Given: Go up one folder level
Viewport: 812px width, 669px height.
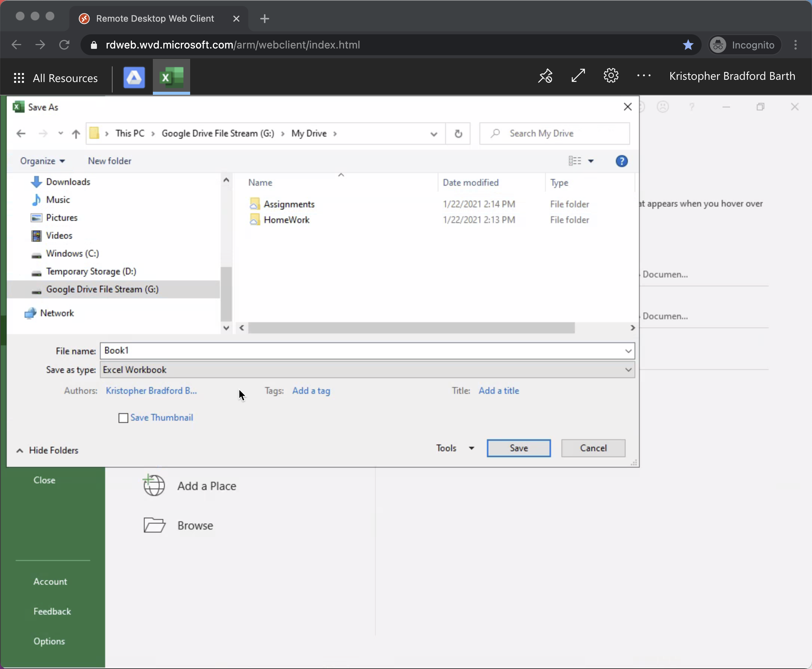Looking at the screenshot, I should tap(76, 134).
